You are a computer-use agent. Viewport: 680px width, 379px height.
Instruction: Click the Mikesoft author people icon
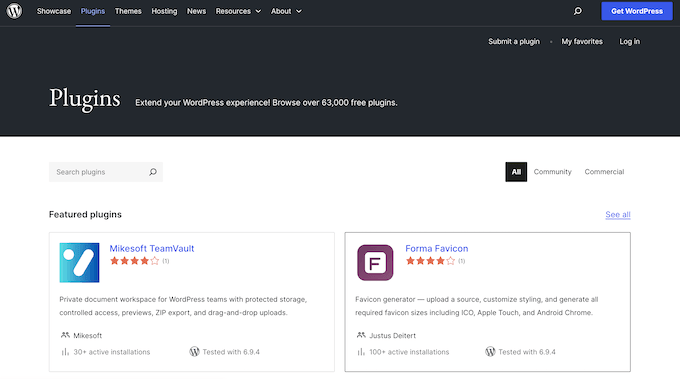click(x=65, y=335)
